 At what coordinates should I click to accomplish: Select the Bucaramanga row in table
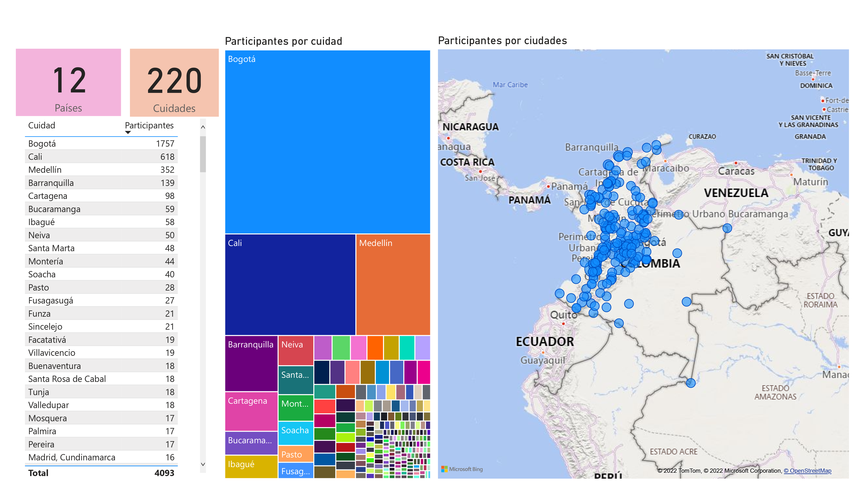[x=101, y=209]
